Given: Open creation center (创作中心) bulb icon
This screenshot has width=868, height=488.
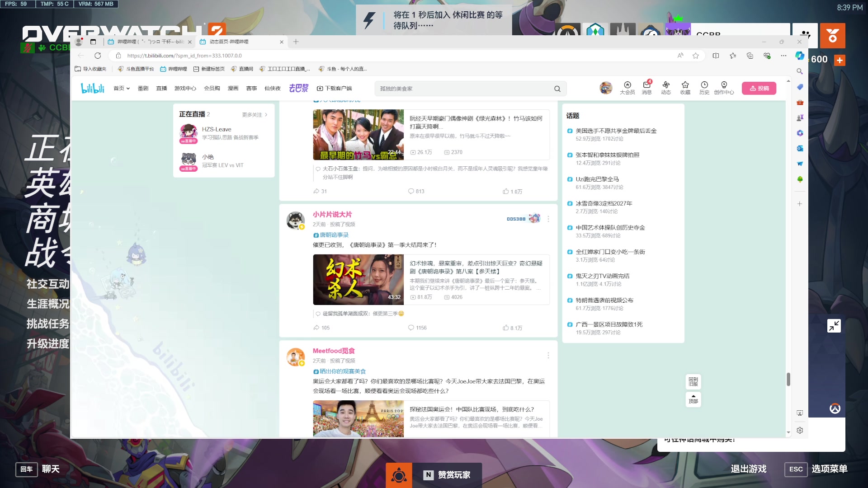Looking at the screenshot, I should pos(724,88).
